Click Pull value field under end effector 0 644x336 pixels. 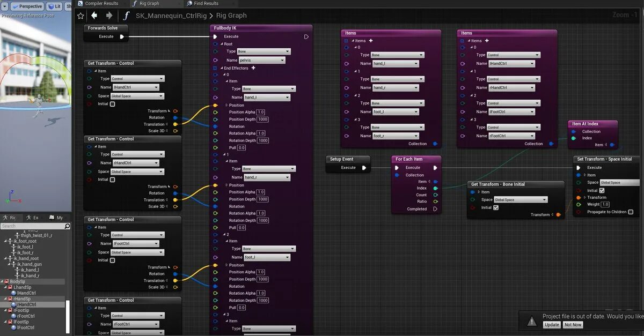(241, 147)
